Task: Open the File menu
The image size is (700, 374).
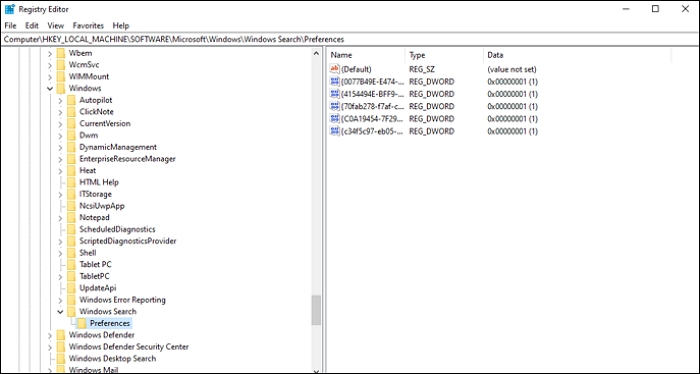Action: (10, 25)
